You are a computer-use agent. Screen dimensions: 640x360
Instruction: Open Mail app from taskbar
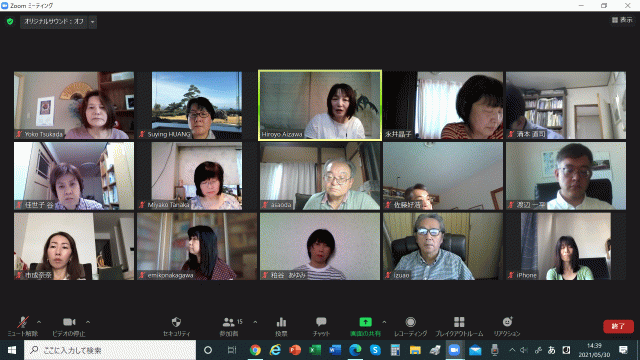click(x=475, y=350)
